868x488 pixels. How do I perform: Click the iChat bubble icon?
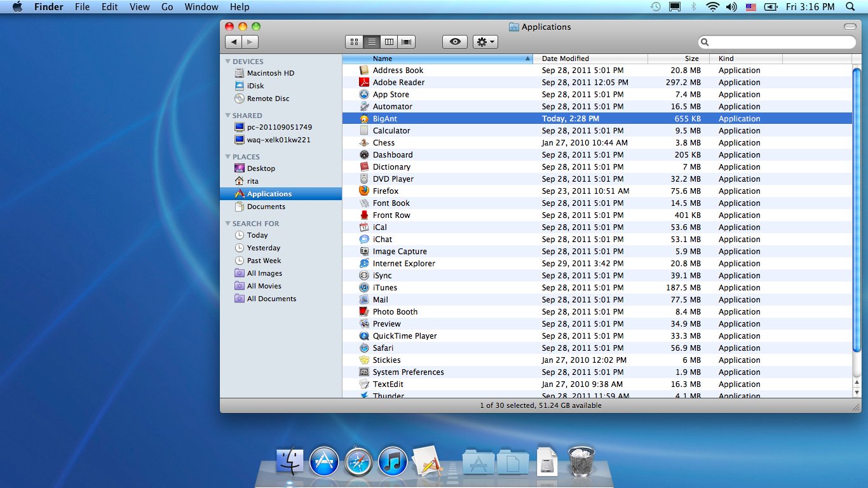pos(364,240)
